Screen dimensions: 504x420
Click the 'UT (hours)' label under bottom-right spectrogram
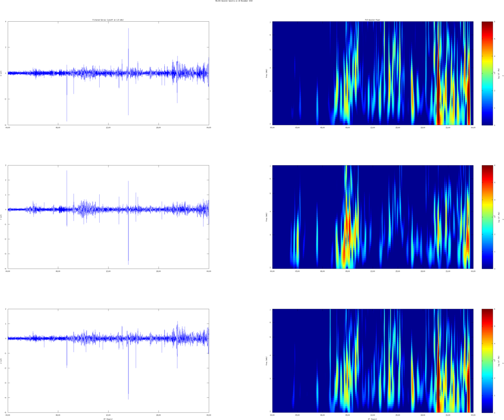(x=372, y=419)
